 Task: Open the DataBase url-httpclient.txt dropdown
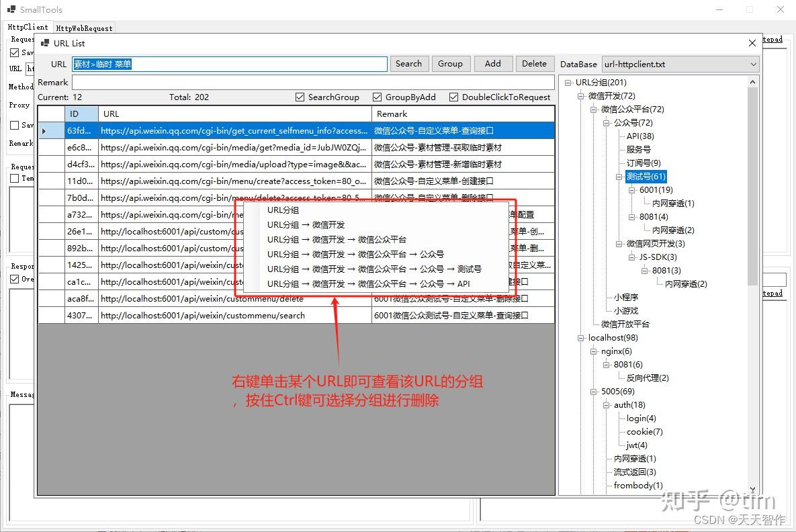pyautogui.click(x=680, y=64)
